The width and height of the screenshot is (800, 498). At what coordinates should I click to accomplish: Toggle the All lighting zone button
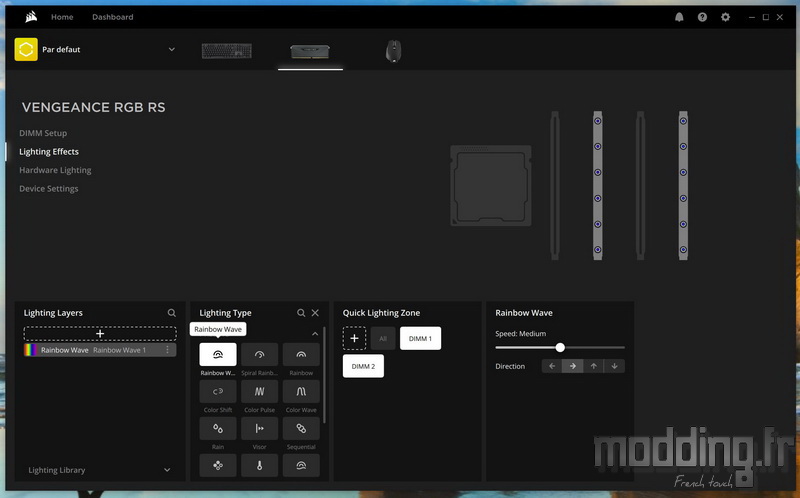[383, 338]
